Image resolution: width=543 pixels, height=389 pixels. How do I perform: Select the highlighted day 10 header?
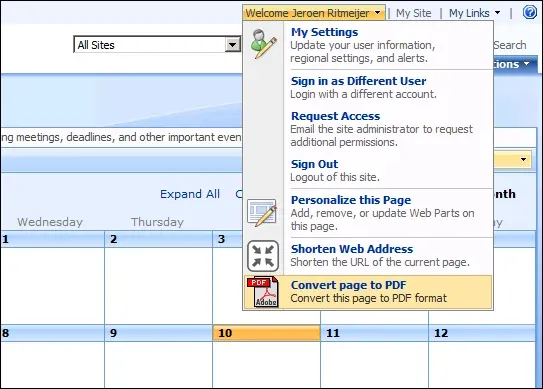266,333
